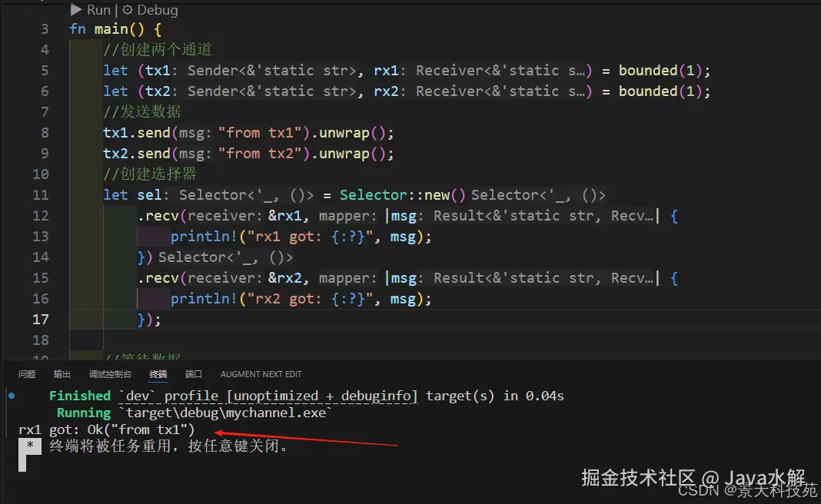This screenshot has height=504, width=821.
Task: Click line number 5 in the gutter
Action: 44,70
